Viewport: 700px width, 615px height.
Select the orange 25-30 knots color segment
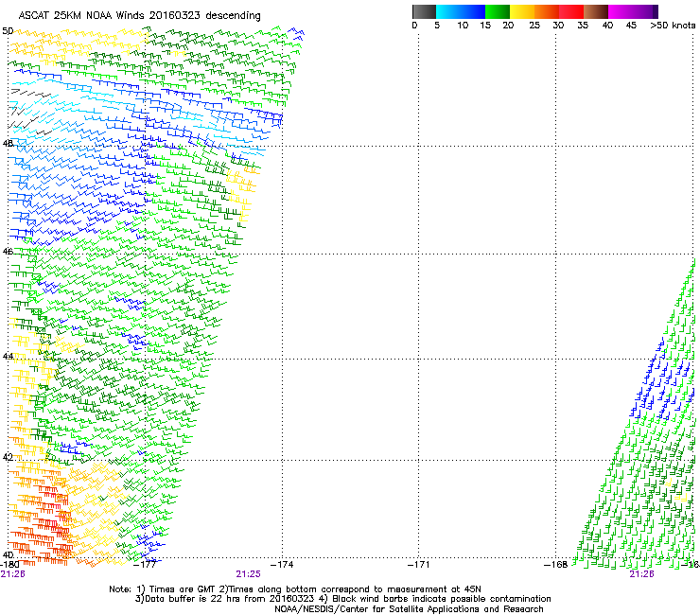[x=547, y=11]
